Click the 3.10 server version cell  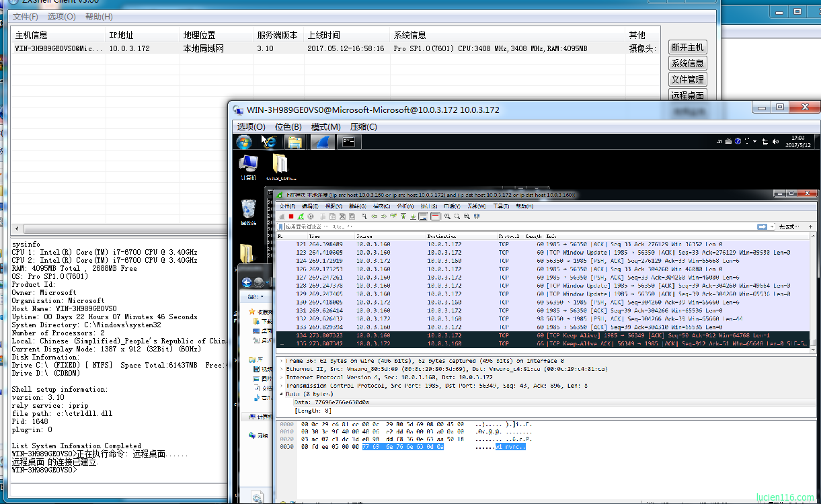[x=265, y=48]
